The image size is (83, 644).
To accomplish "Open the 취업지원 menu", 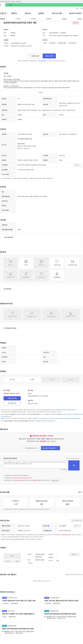I will pyautogui.click(x=28, y=13).
